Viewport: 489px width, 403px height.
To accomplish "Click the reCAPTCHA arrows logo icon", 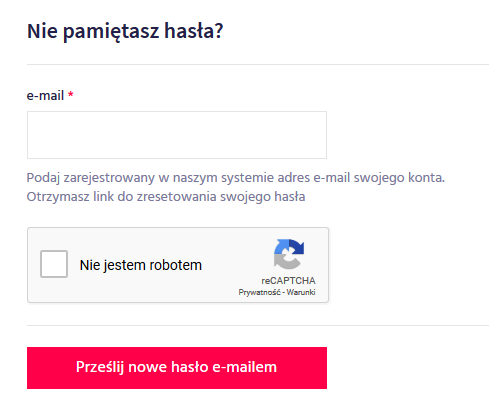I will point(289,254).
